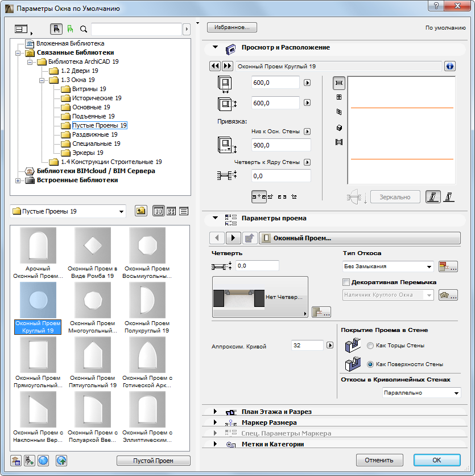Viewport: 475px width, 476px height.
Task: Enable Декоративная Перемычка checkbox
Action: (x=346, y=282)
